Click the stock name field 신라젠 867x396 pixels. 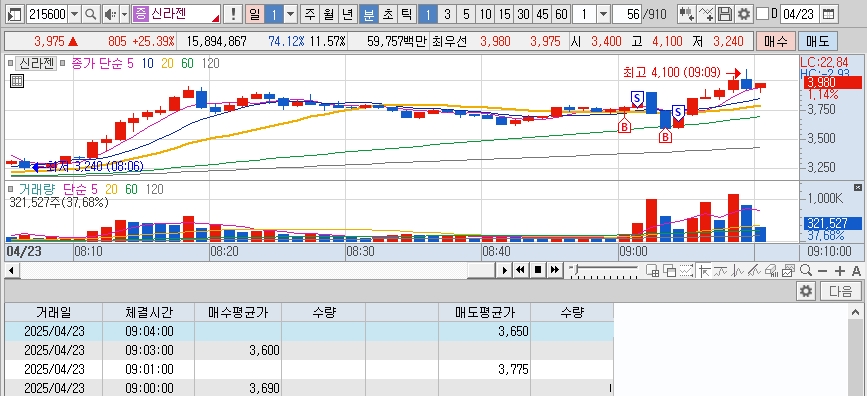(x=176, y=14)
